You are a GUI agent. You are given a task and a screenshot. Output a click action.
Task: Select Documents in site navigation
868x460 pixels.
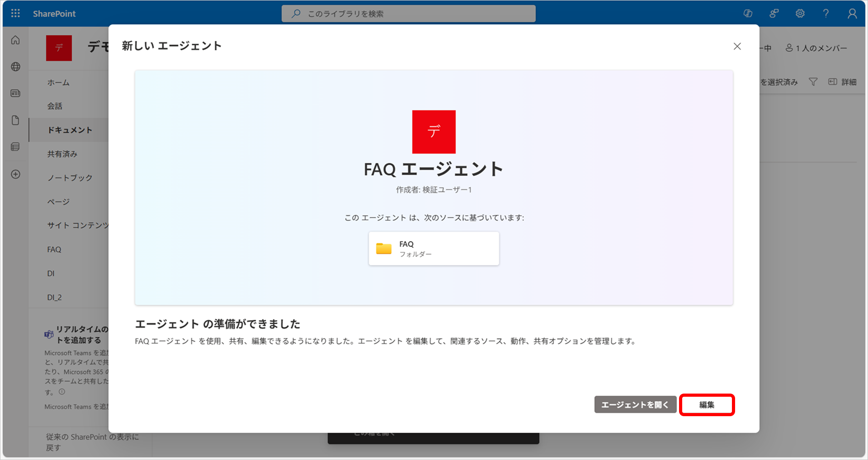[70, 130]
